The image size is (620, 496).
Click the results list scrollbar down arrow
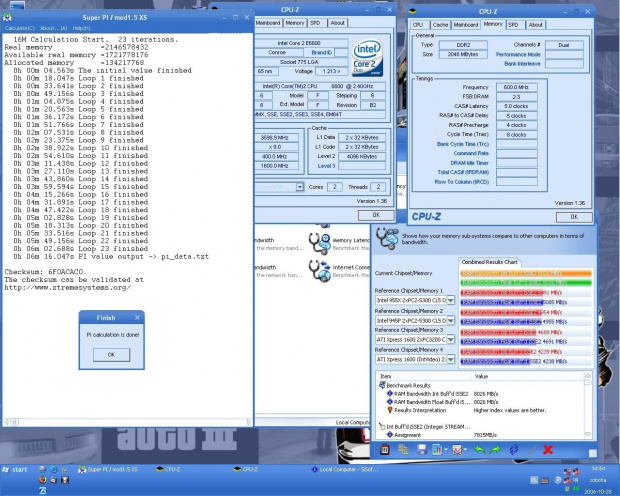[588, 434]
